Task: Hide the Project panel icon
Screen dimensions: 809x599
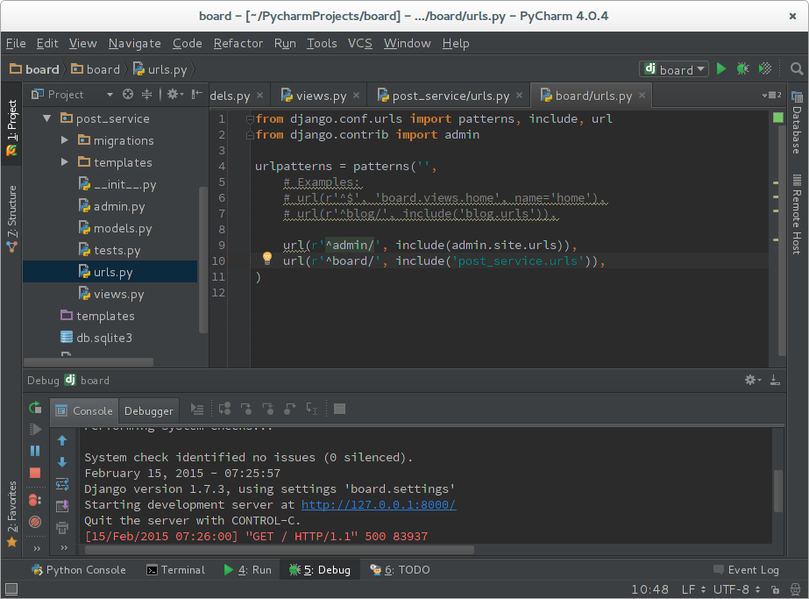Action: coord(196,94)
